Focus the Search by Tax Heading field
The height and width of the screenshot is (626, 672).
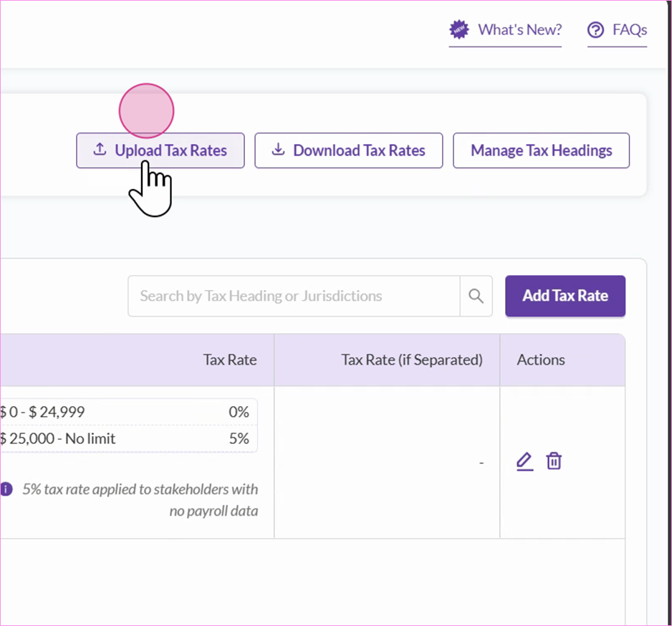[x=294, y=296]
